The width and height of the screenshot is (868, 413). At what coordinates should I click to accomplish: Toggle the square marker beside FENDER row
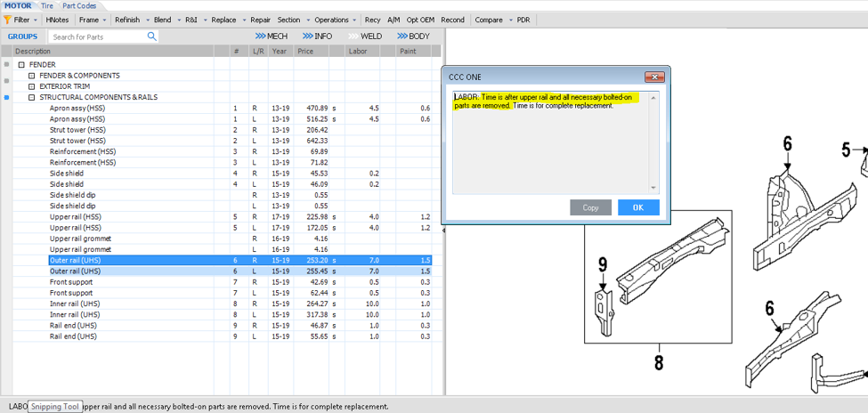[7, 65]
